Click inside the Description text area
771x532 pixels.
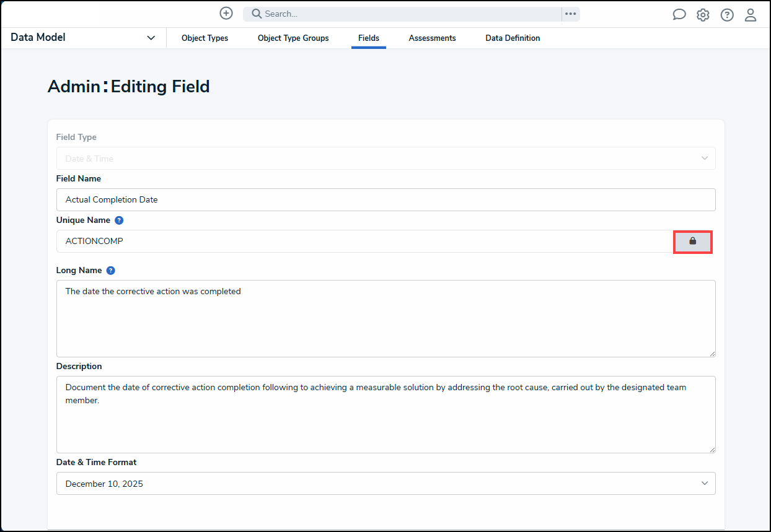click(x=385, y=421)
